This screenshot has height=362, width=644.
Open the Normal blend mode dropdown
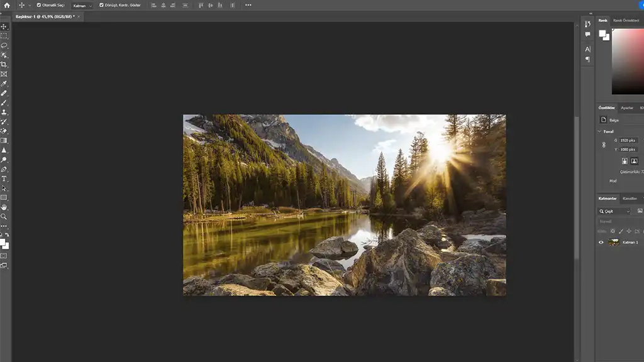[620, 222]
